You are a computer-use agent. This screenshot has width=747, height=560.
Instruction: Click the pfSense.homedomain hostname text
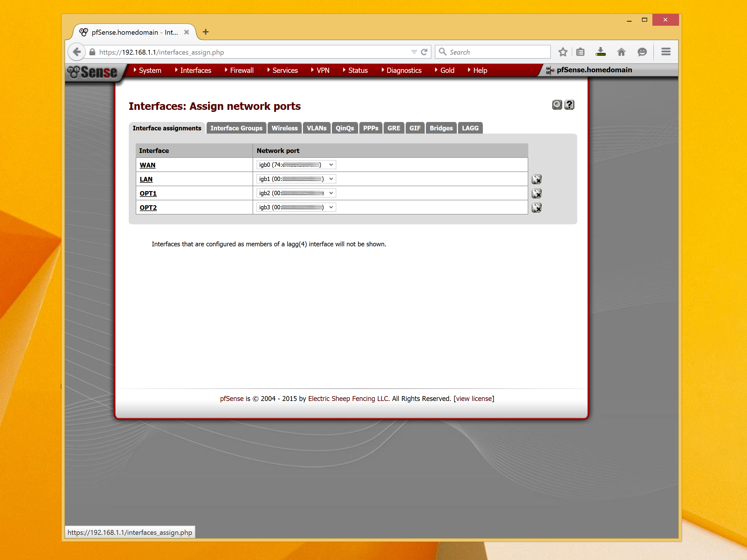(594, 70)
